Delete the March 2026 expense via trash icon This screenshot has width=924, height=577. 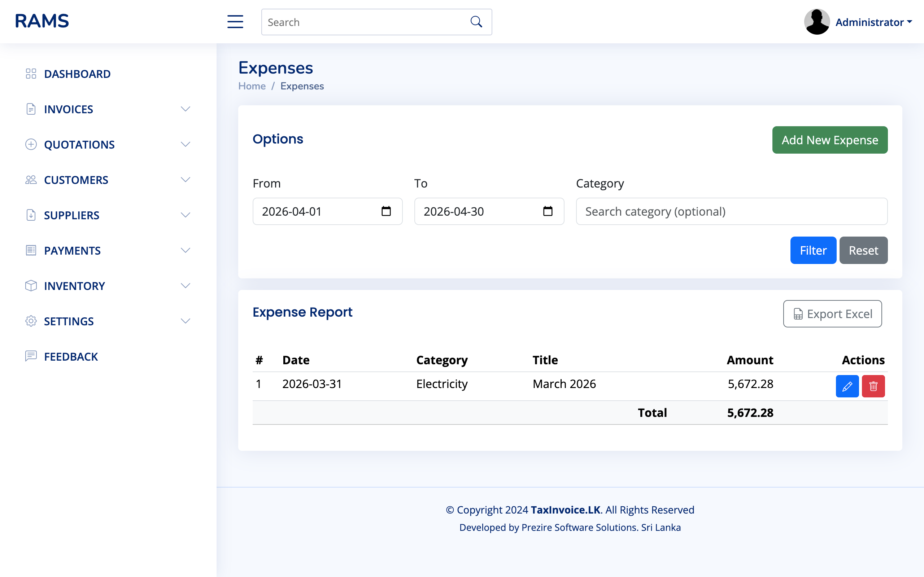(873, 386)
